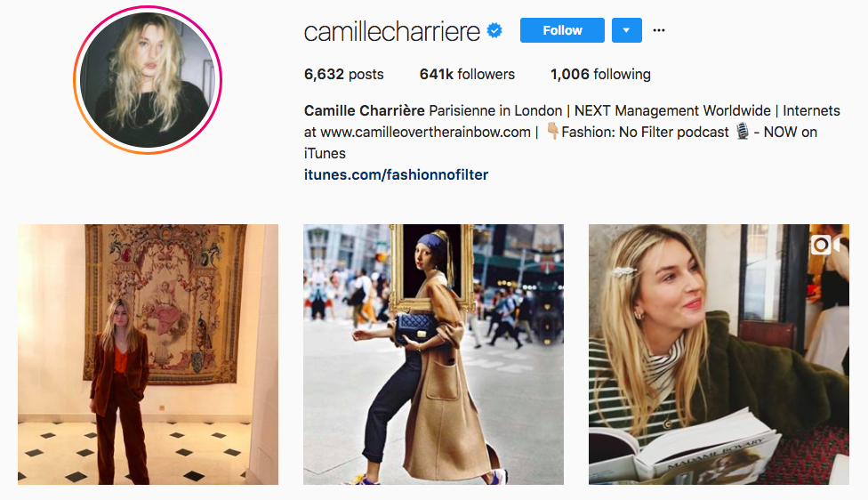Open the tapestry velvet suit post
Screen dimensions: 868x500
148,354
